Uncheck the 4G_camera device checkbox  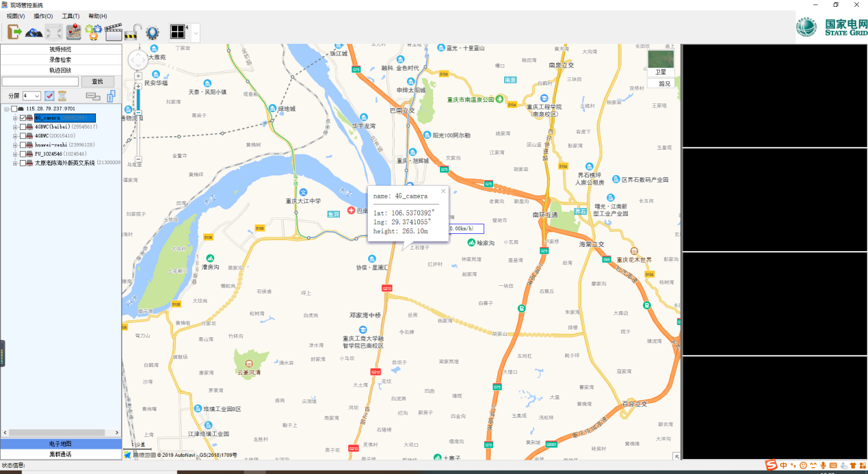[x=23, y=118]
